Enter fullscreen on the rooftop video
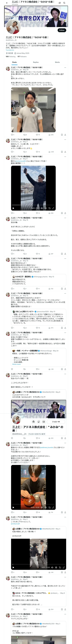This screenshot has height=644, width=72. (53, 208)
